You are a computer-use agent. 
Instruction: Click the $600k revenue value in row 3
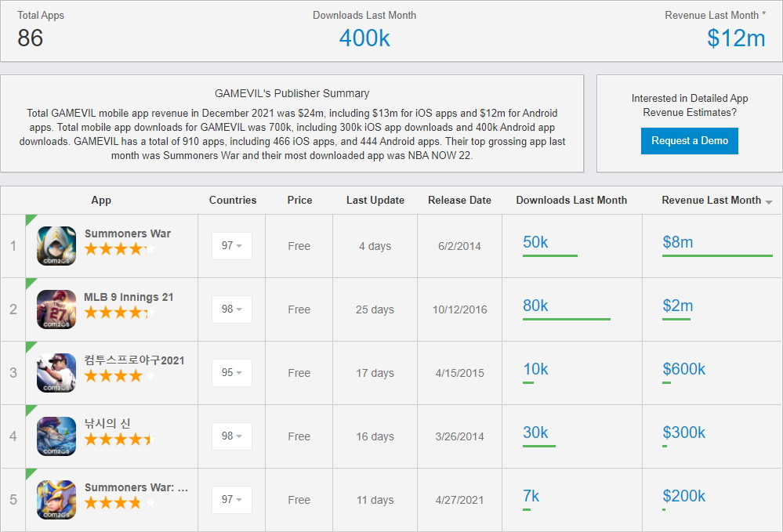683,369
